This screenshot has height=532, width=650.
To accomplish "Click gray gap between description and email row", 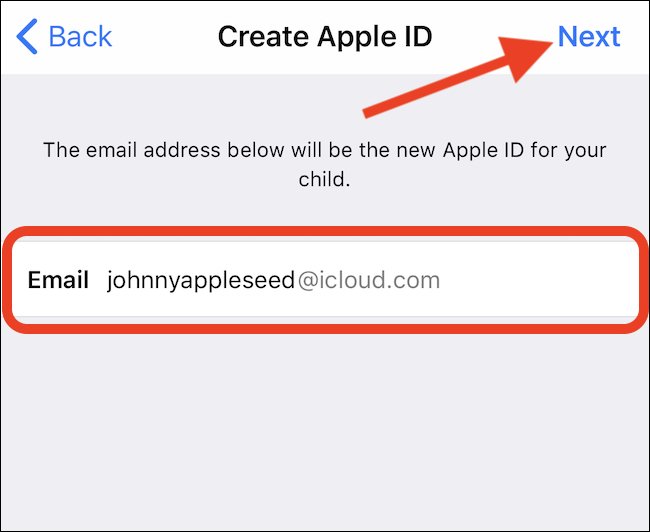I will 325,209.
